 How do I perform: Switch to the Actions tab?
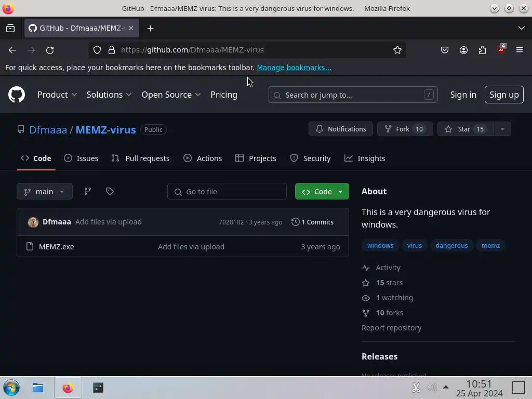(x=203, y=158)
